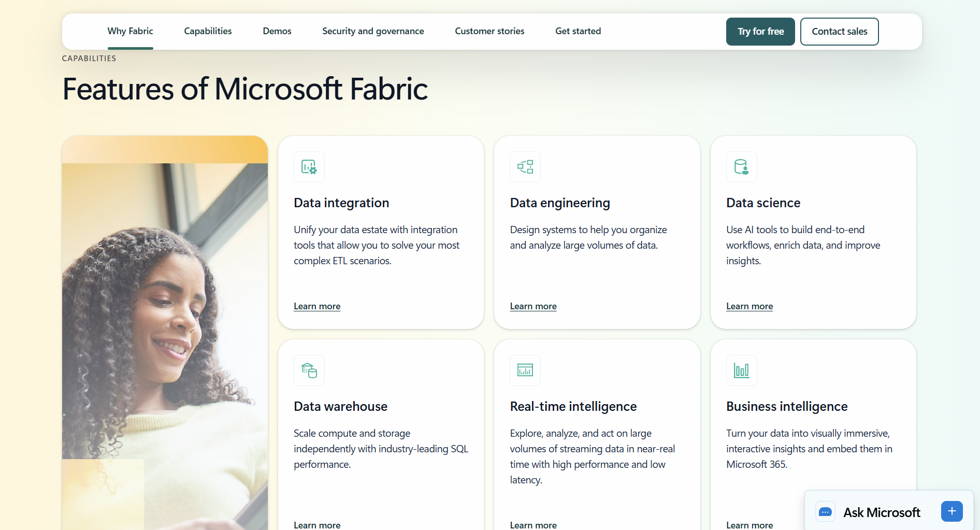
Task: Click the Data warehouse card icon
Action: (309, 370)
